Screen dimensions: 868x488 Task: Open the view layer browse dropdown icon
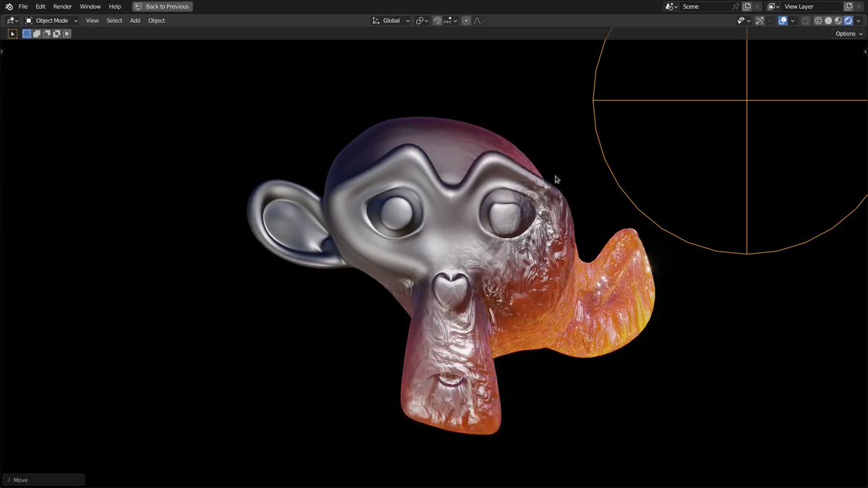coord(773,7)
